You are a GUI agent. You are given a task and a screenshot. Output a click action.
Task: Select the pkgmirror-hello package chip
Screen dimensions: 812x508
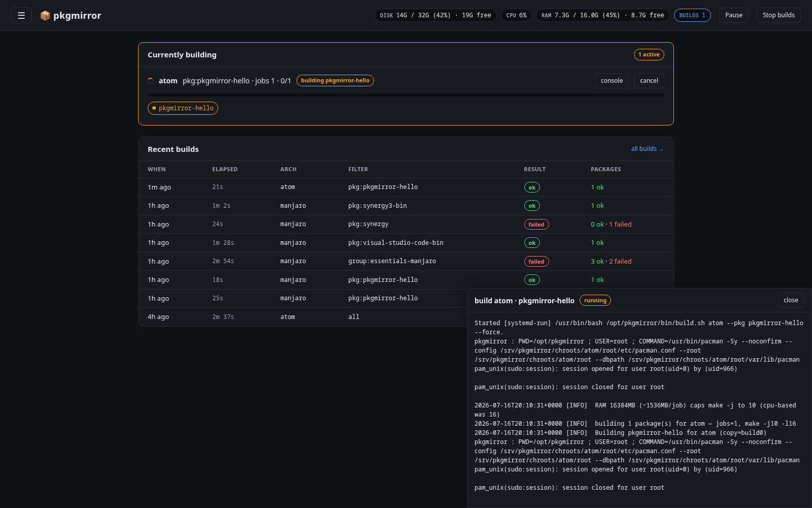pos(183,108)
